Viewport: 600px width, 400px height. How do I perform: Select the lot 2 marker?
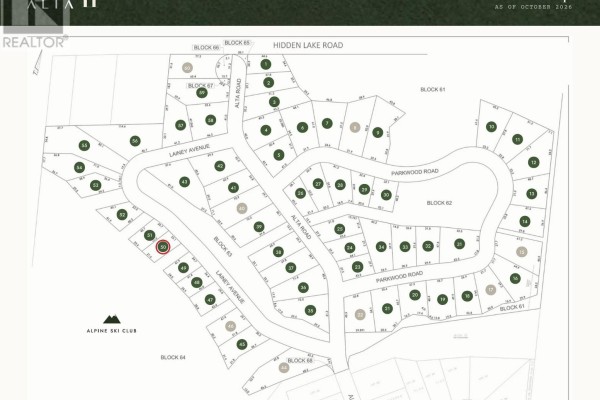point(269,82)
